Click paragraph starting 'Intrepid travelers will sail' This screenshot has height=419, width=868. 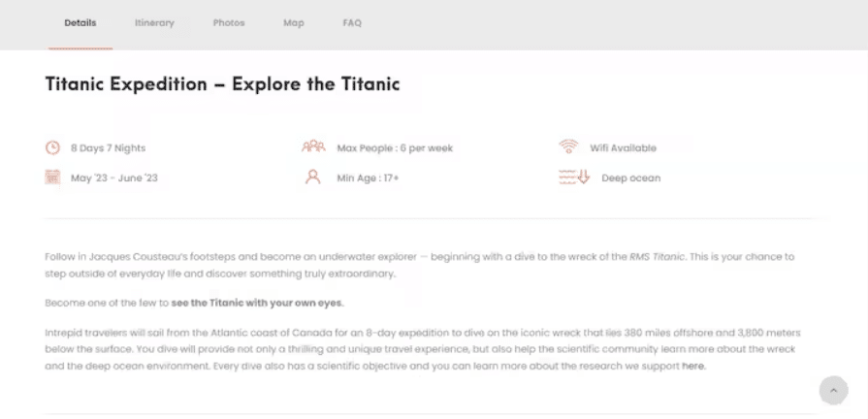tap(423, 349)
